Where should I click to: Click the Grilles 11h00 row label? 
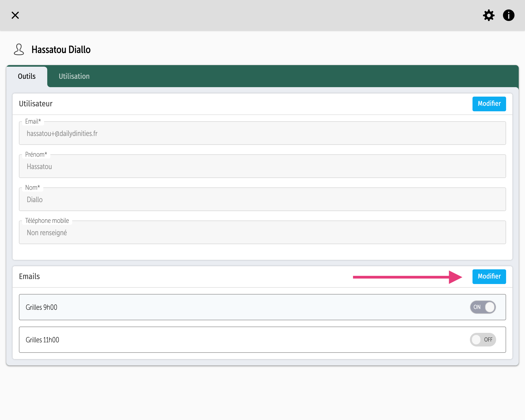43,340
